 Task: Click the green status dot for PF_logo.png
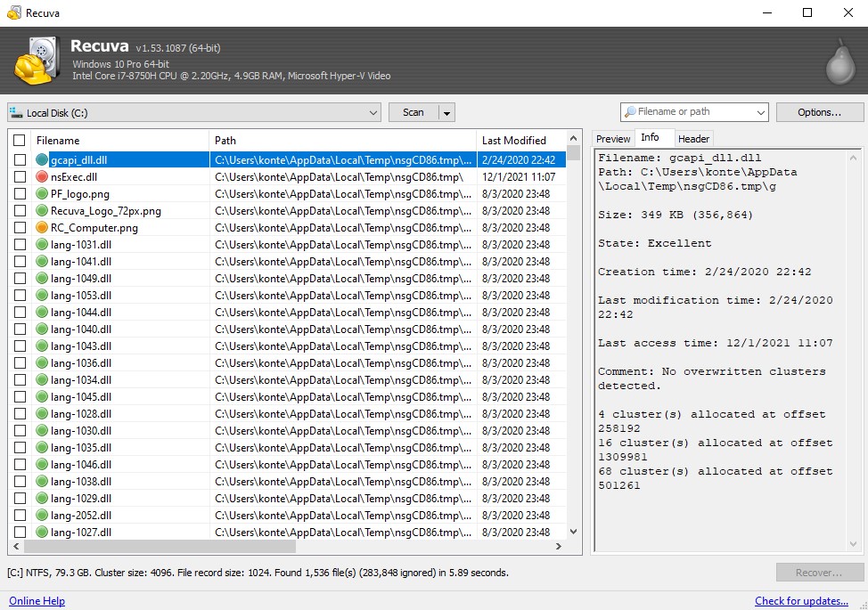(x=42, y=193)
